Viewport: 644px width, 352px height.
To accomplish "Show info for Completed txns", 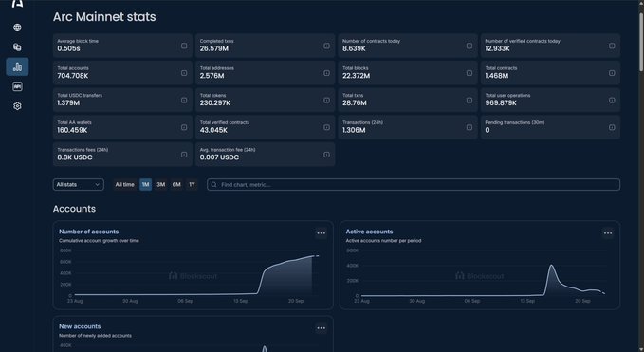I will pyautogui.click(x=326, y=46).
